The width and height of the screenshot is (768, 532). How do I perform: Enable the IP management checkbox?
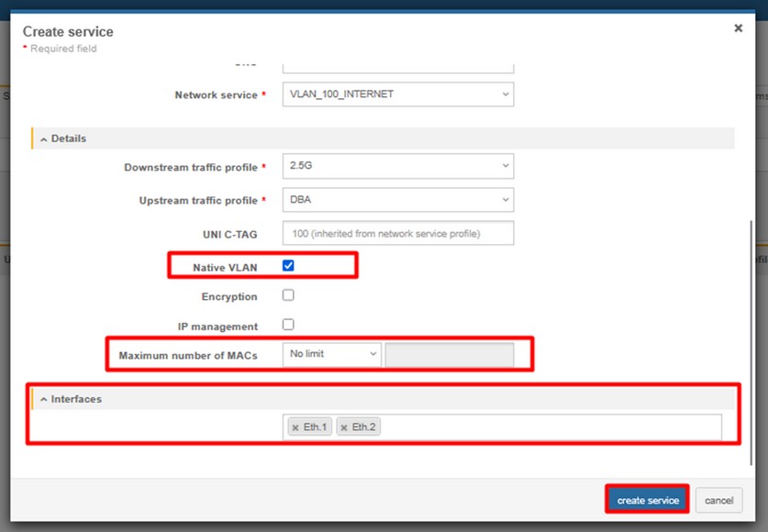[288, 325]
